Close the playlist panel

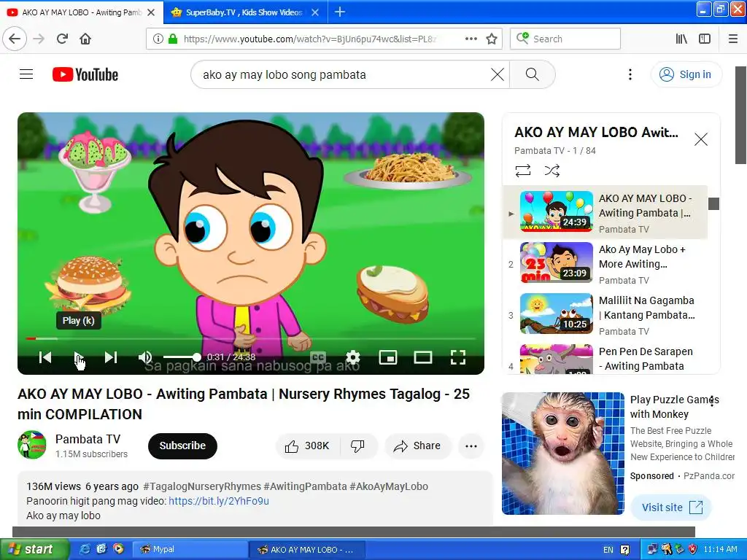tap(701, 139)
